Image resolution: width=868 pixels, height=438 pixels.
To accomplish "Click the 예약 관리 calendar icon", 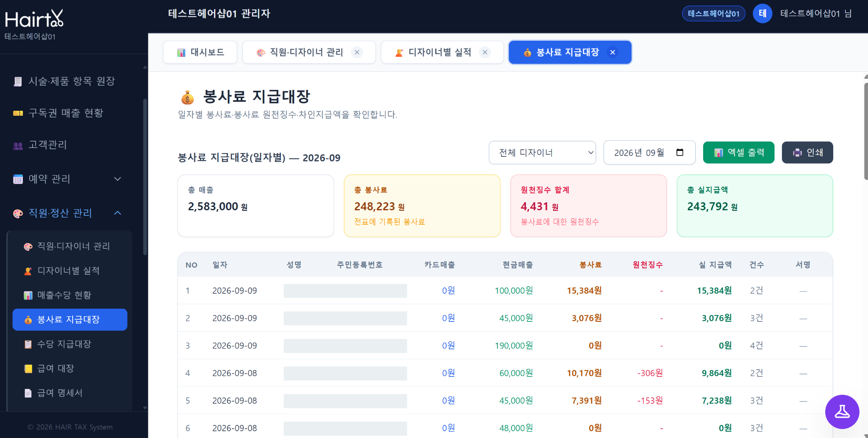I will point(18,179).
